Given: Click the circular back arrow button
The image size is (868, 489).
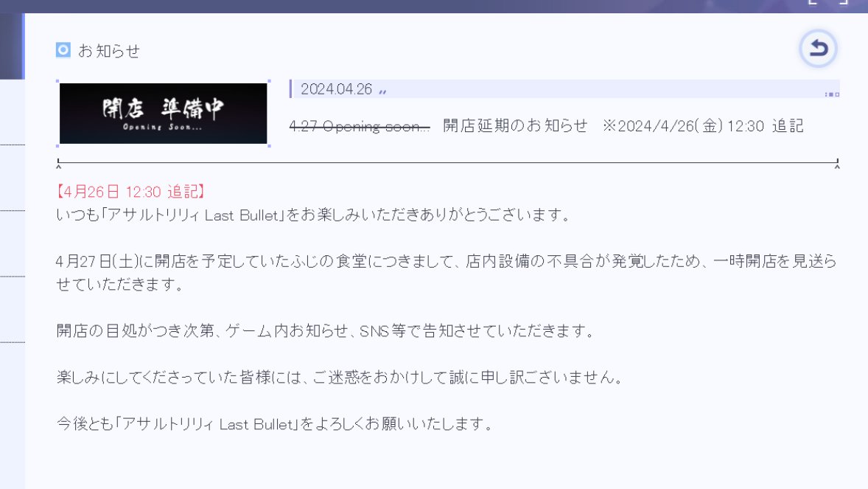Looking at the screenshot, I should [x=818, y=49].
